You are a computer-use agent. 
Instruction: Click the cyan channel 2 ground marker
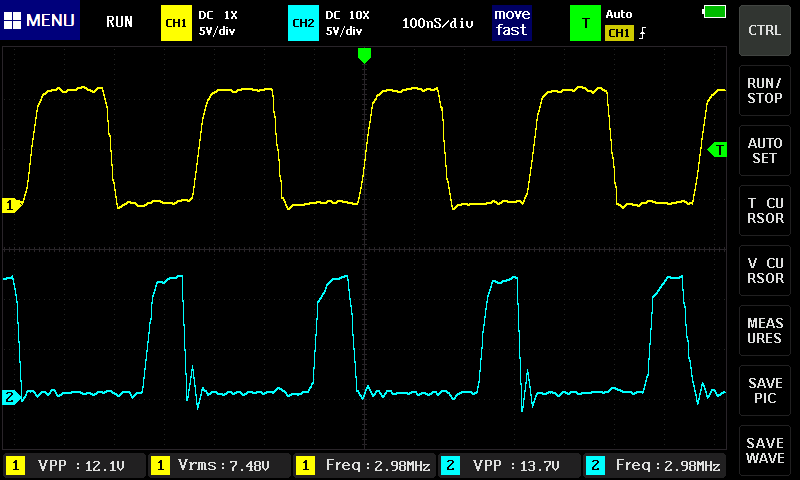[11, 397]
